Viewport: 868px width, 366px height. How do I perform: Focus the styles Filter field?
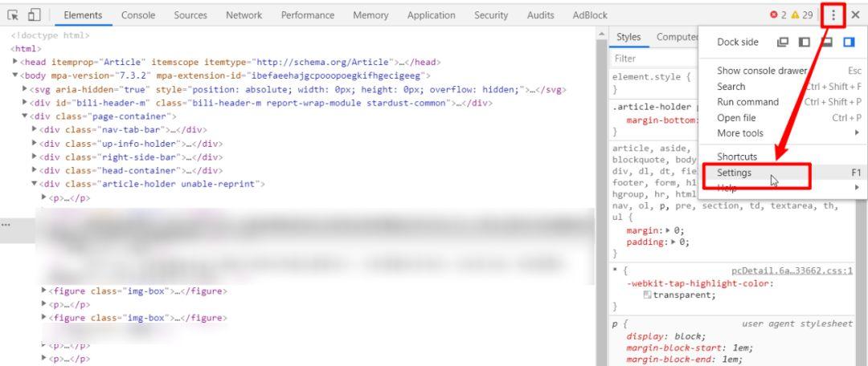tap(653, 59)
